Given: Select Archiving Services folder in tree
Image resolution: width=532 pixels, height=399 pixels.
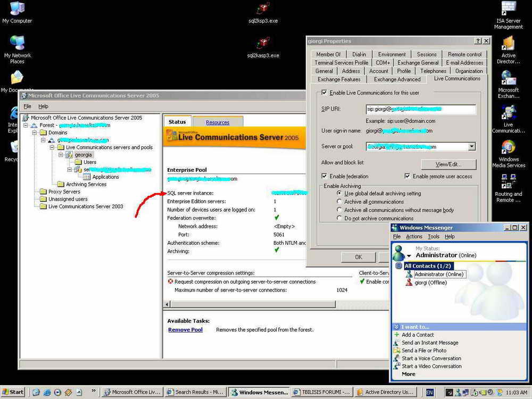Looking at the screenshot, I should click(82, 184).
